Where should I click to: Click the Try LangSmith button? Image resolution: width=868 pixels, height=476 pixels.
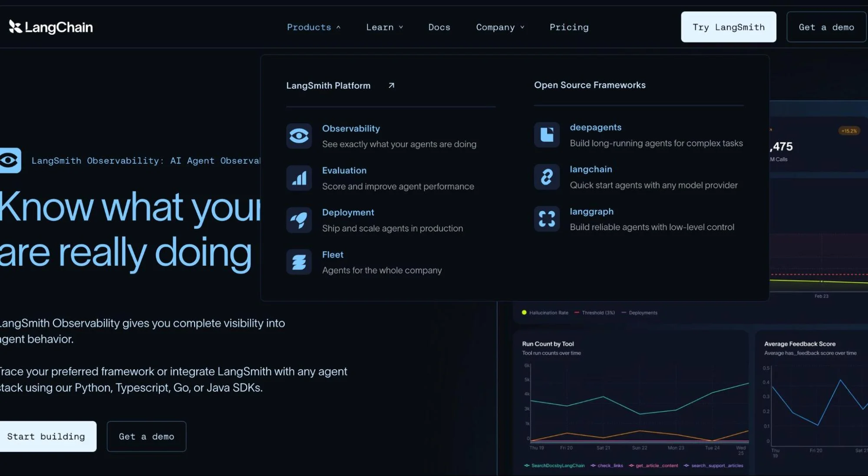coord(728,27)
